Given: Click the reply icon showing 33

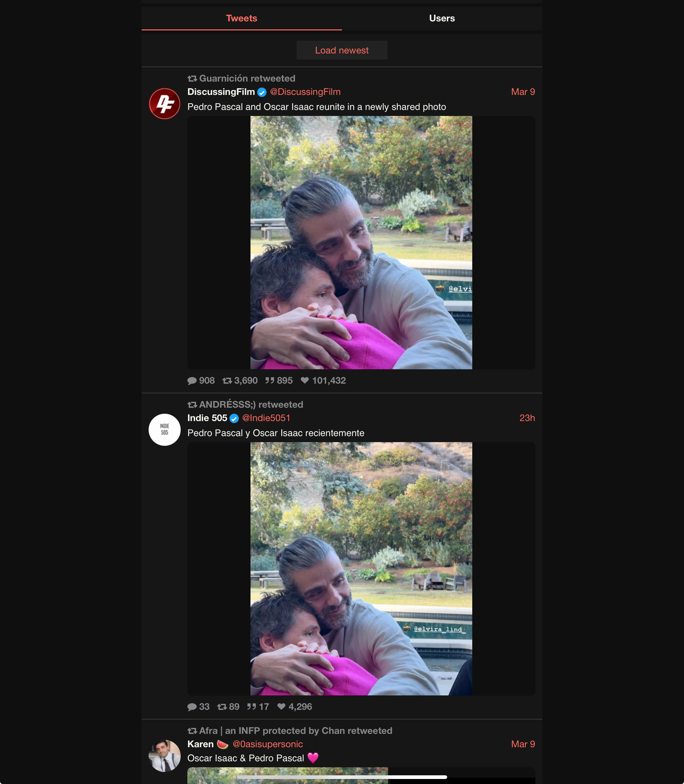Looking at the screenshot, I should 192,707.
